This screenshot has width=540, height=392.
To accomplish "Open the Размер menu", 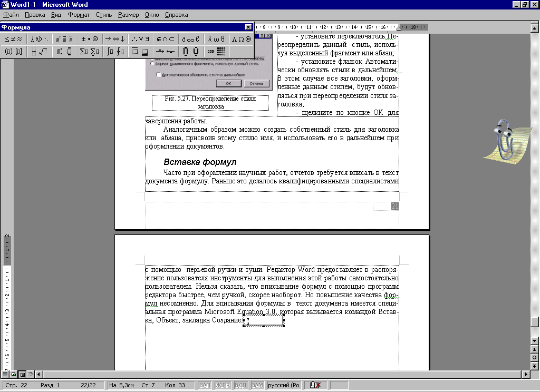I will click(x=129, y=15).
